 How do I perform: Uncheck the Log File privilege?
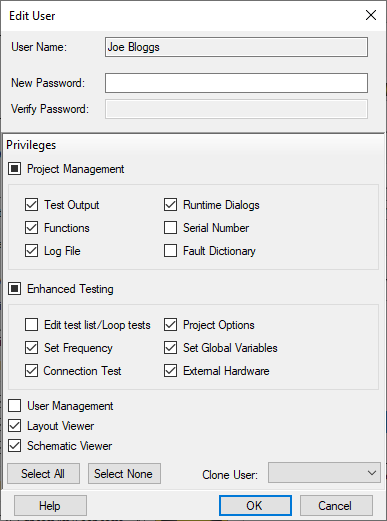(x=31, y=251)
